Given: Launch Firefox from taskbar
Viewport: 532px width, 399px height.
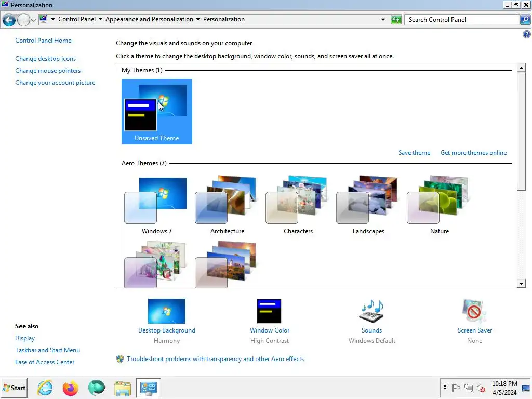Looking at the screenshot, I should (x=71, y=388).
